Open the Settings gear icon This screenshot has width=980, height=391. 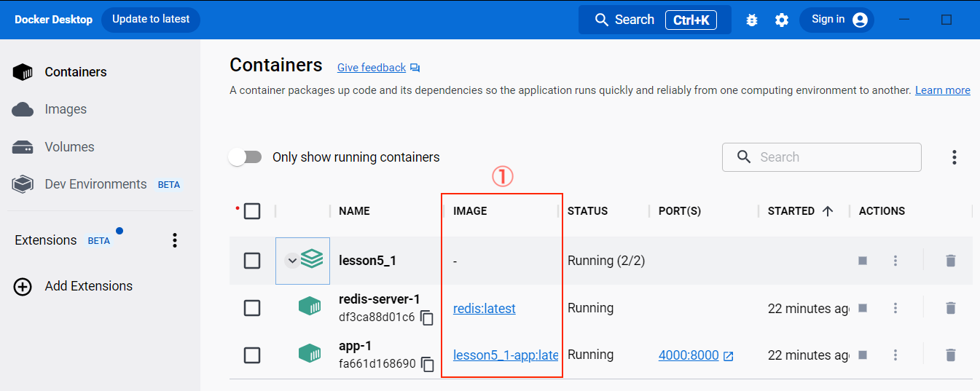click(x=782, y=20)
